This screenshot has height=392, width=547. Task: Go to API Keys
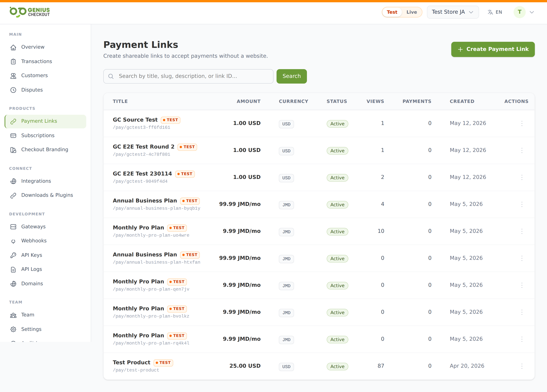point(45,255)
